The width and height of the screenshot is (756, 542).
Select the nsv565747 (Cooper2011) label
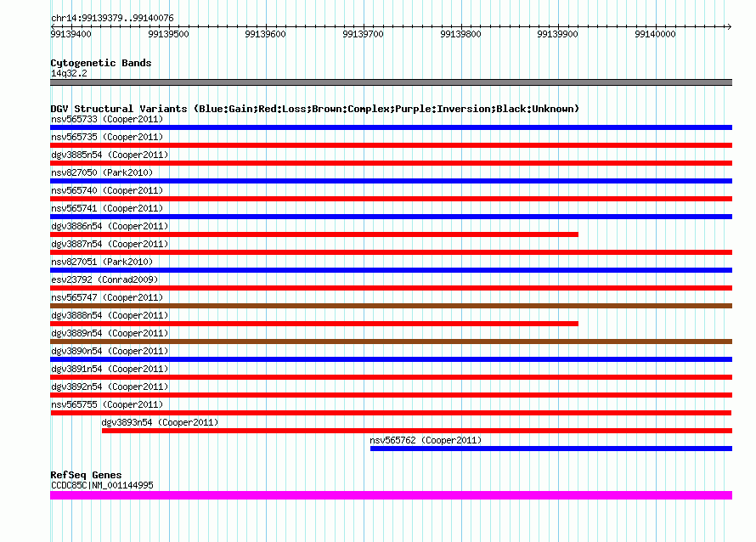pyautogui.click(x=107, y=297)
